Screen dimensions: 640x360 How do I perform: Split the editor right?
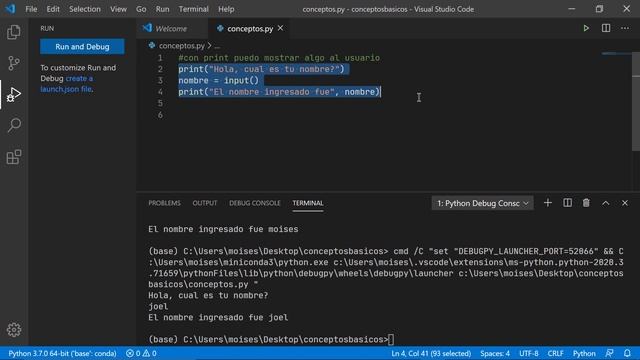point(606,28)
